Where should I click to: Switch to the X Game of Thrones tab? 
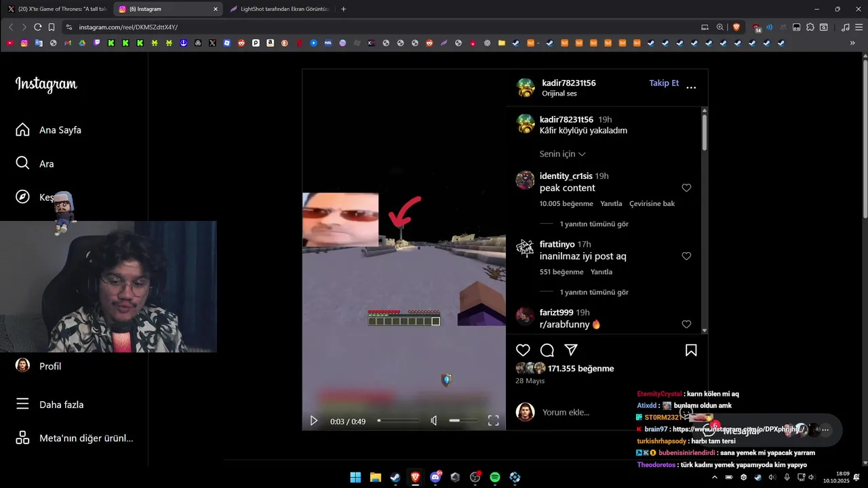coord(57,9)
